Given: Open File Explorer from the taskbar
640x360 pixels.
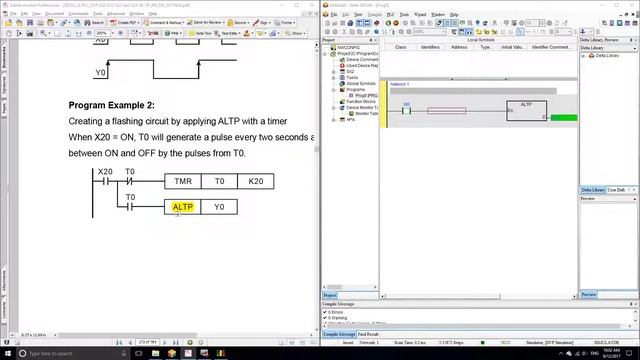Looking at the screenshot, I should click(x=156, y=353).
